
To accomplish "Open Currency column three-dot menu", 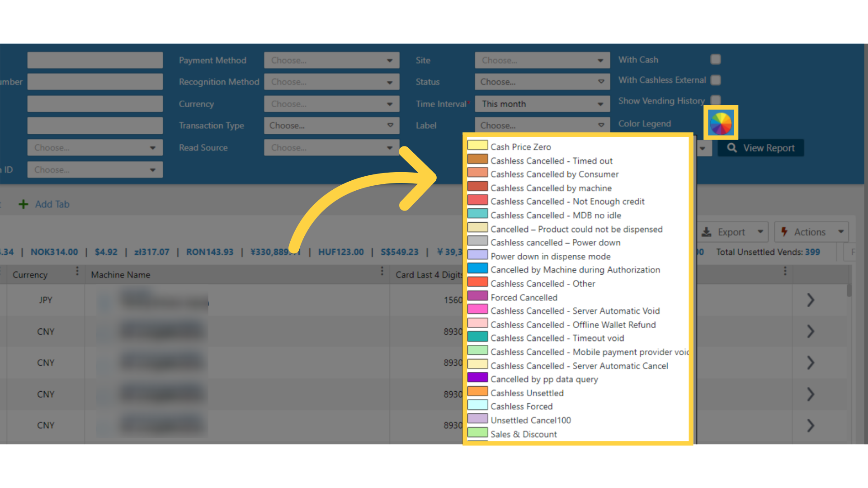I will coord(77,271).
